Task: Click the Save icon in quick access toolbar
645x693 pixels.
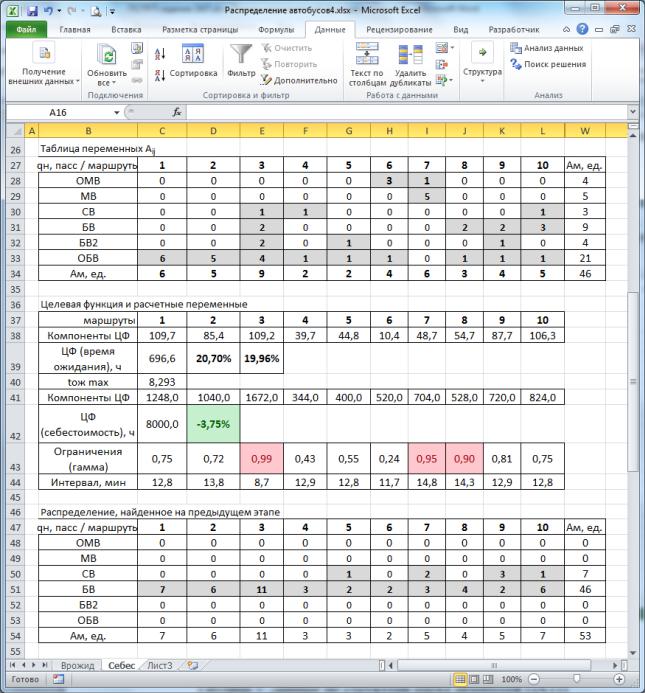Action: (x=32, y=11)
